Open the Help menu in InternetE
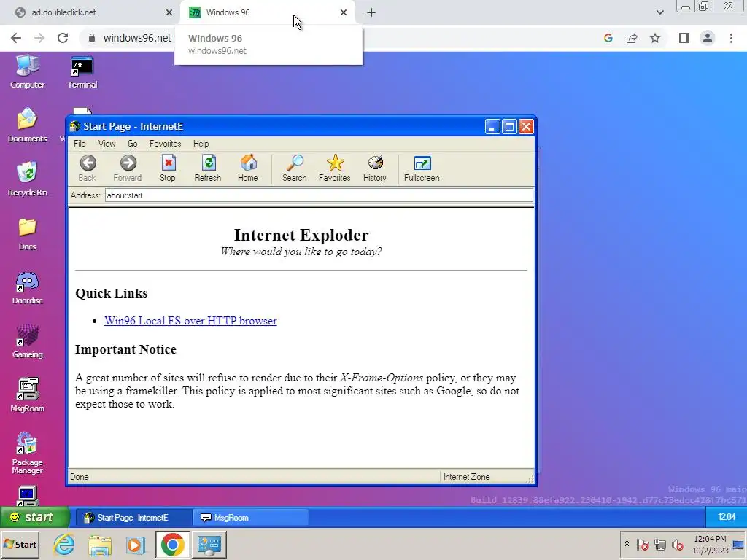This screenshot has width=747, height=560. point(201,144)
